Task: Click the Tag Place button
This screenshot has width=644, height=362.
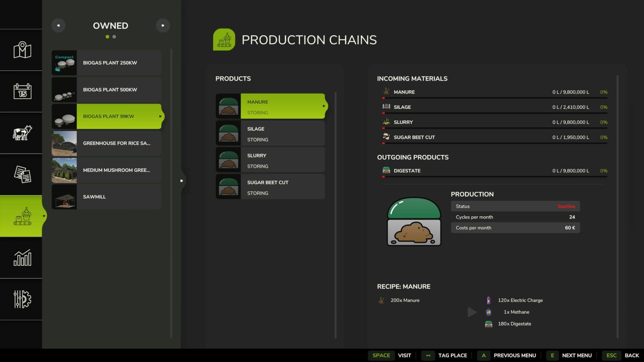Action: click(x=444, y=355)
